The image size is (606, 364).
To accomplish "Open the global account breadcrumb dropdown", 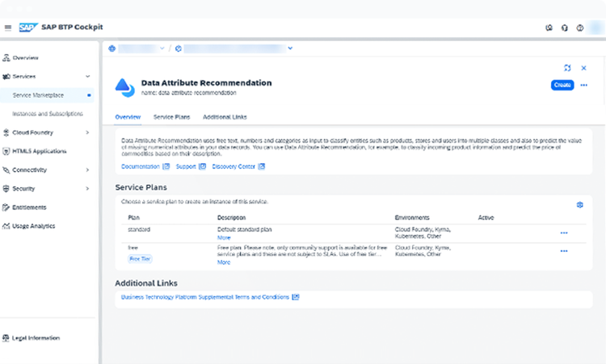I will tap(162, 48).
